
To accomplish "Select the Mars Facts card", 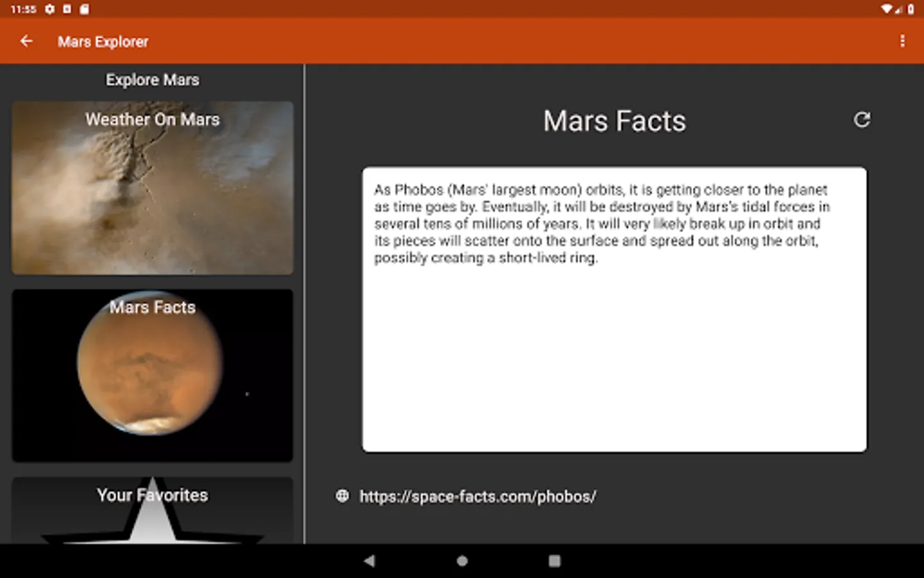I will pos(153,376).
